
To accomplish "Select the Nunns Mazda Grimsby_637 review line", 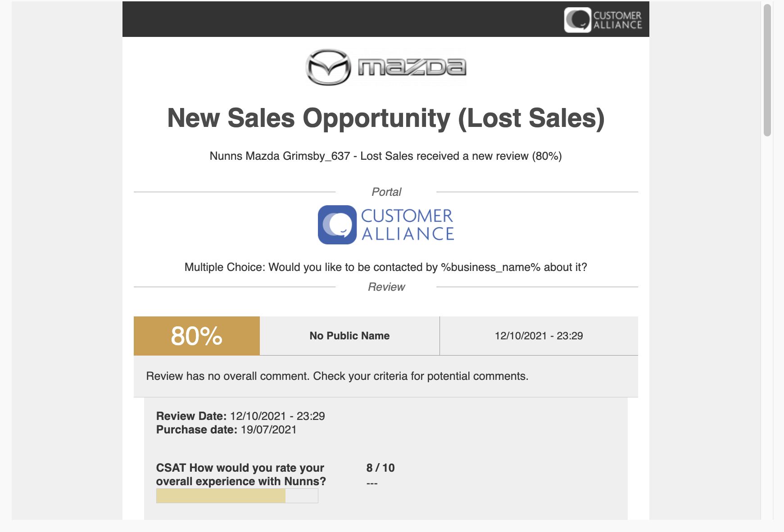I will point(386,156).
